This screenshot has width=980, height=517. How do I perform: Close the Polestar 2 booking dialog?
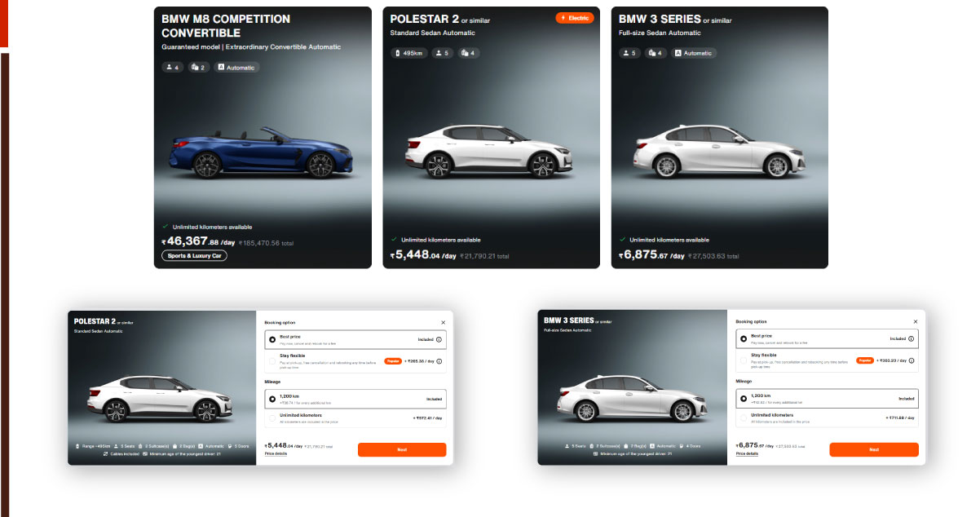point(443,322)
